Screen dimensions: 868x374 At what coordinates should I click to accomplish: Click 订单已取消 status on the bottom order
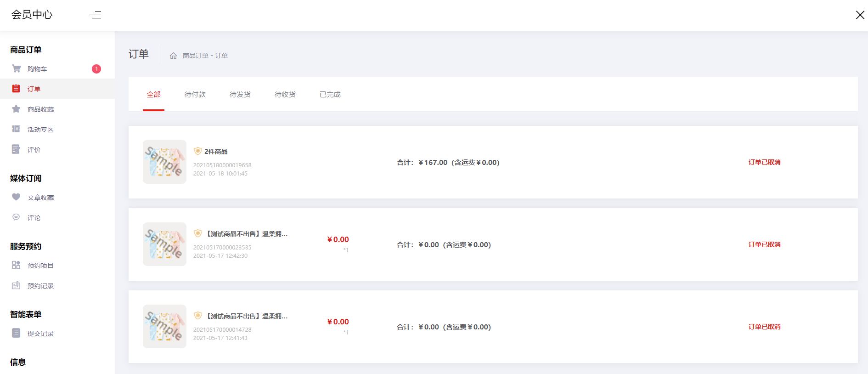click(765, 327)
